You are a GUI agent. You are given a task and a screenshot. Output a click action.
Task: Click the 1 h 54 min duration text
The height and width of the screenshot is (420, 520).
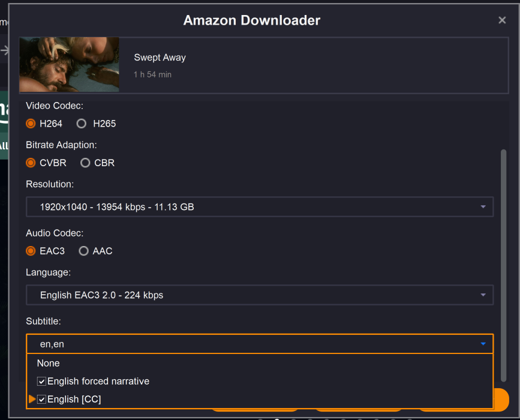click(x=152, y=75)
